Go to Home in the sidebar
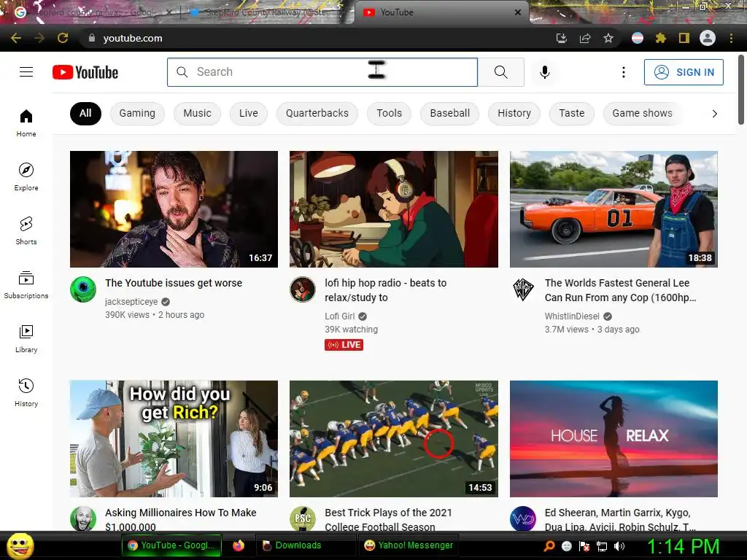Screen dimensions: 747x560 [26, 122]
